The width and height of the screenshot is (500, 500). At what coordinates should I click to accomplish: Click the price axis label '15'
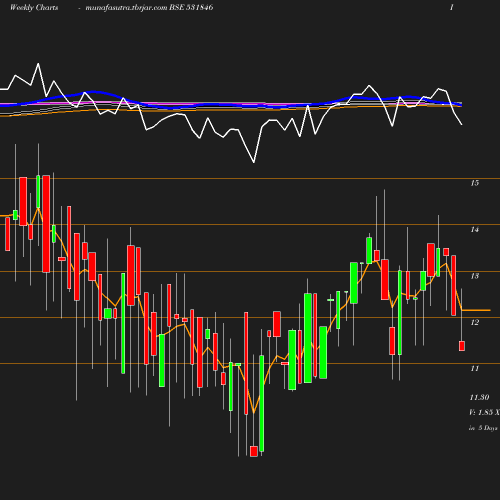(x=475, y=183)
